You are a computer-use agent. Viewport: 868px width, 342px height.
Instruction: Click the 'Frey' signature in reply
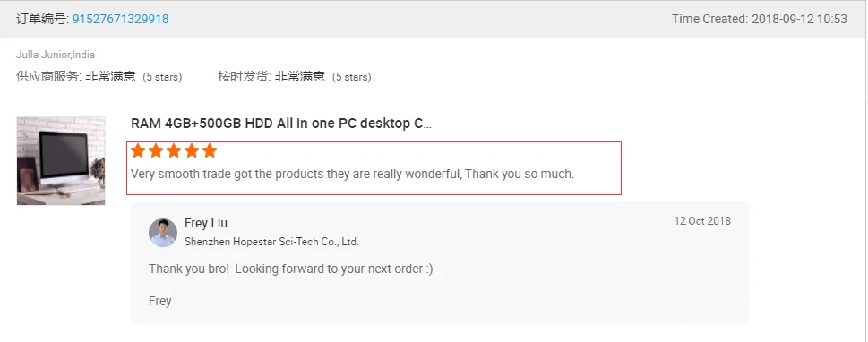pos(160,302)
